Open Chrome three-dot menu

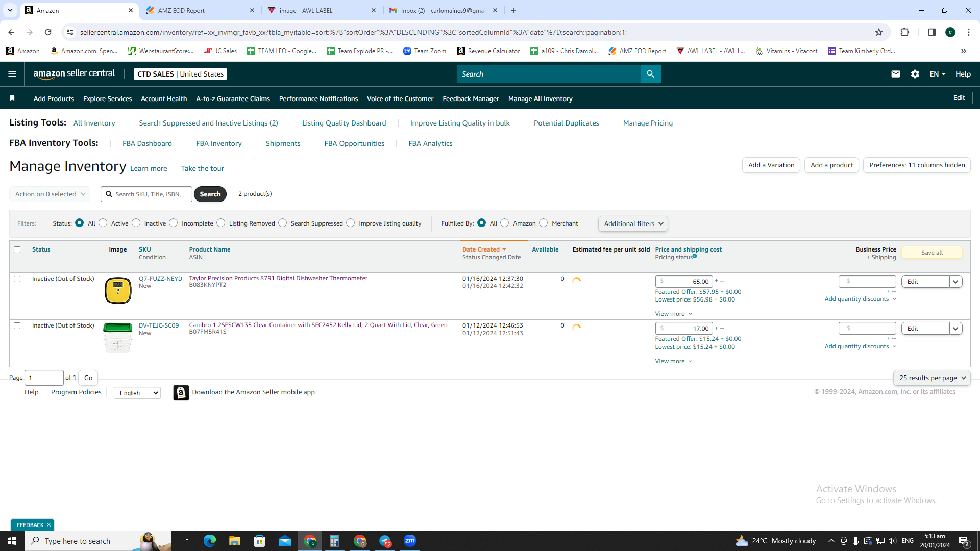coord(968,32)
